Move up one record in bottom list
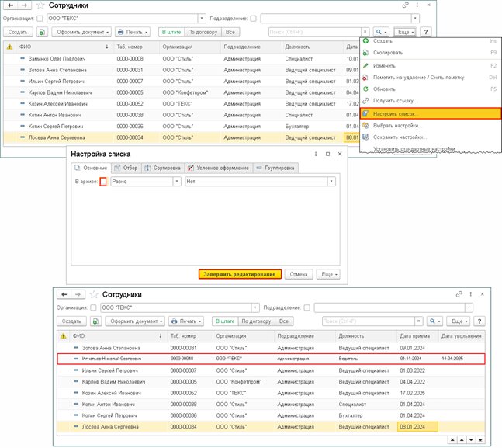The image size is (502, 448). (x=462, y=440)
